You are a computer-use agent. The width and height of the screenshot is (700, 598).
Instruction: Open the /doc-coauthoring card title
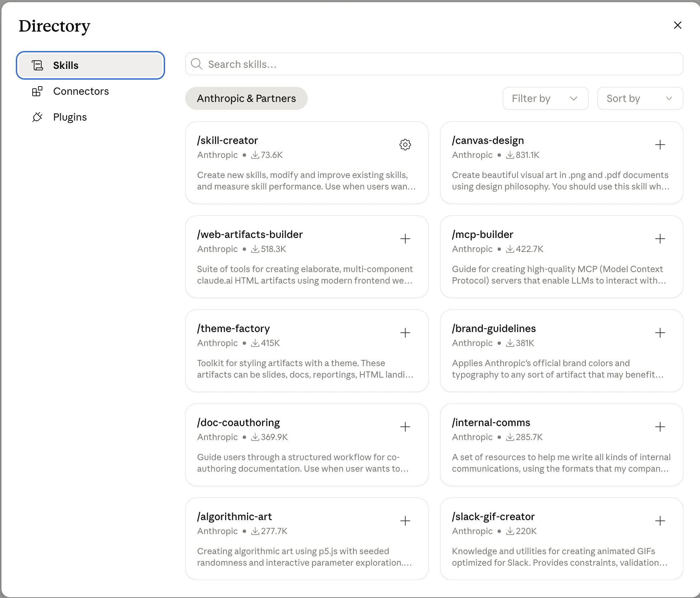click(x=238, y=422)
